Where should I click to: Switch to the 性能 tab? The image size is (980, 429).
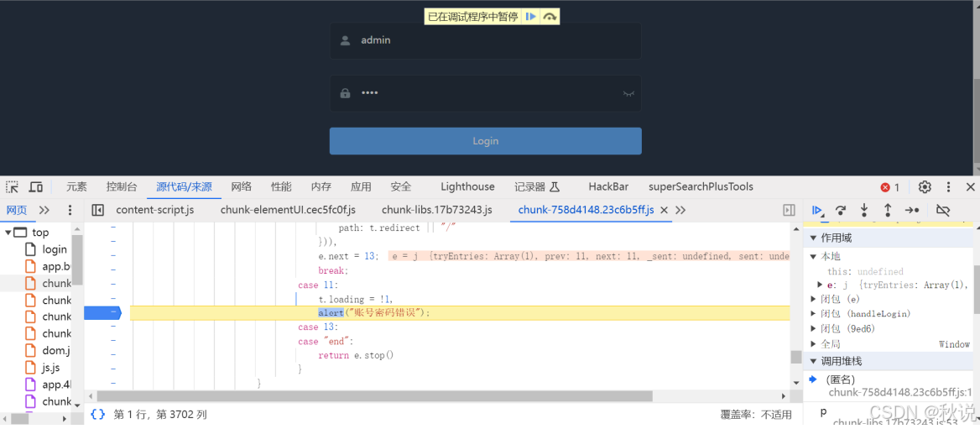pos(281,186)
